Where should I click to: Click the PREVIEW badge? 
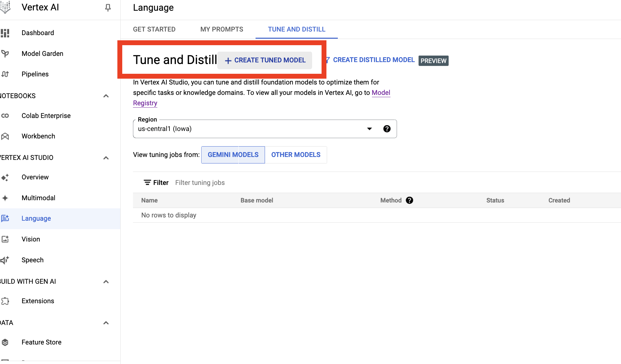point(433,61)
